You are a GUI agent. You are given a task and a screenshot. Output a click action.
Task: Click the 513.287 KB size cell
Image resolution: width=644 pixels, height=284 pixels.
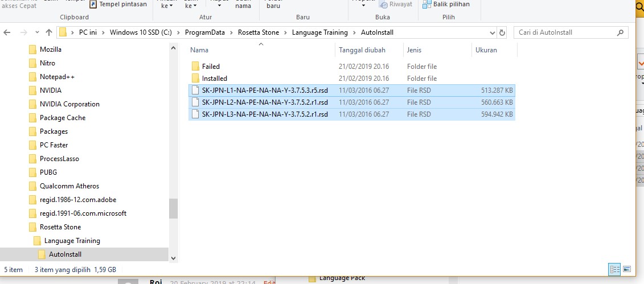497,90
